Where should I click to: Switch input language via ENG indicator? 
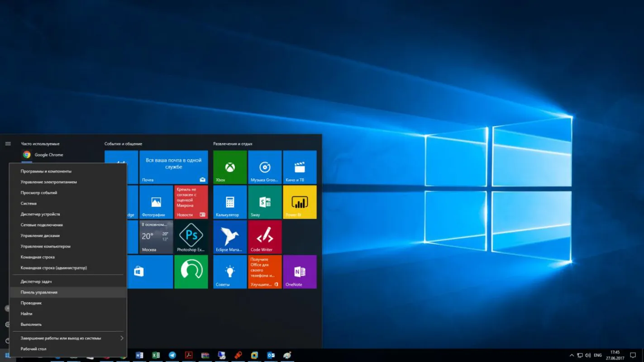pyautogui.click(x=598, y=355)
